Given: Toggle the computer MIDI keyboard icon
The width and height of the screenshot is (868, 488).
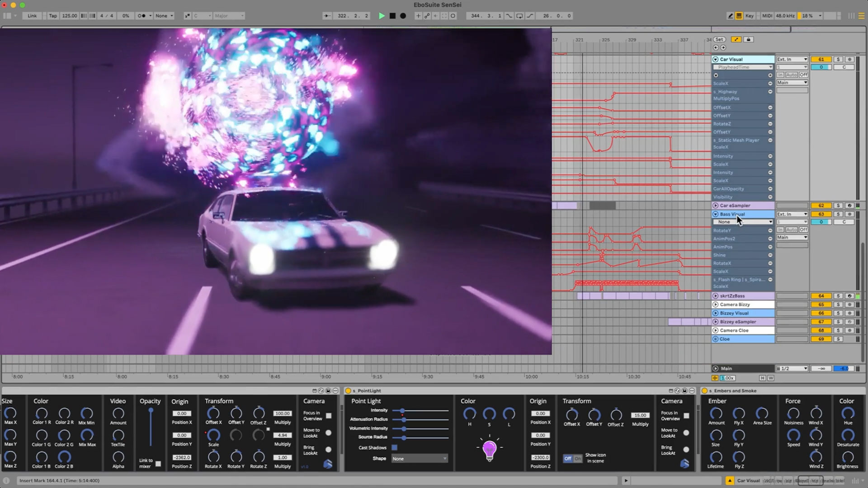Looking at the screenshot, I should tap(739, 16).
